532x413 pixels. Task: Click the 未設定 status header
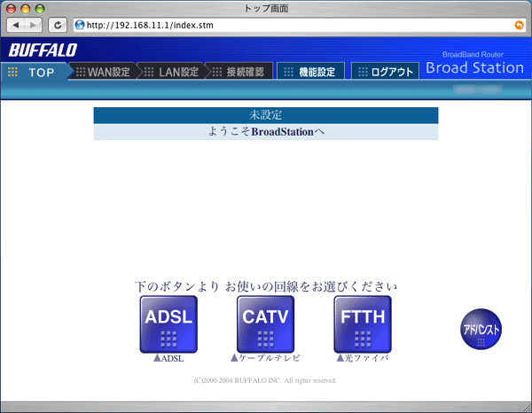click(266, 115)
